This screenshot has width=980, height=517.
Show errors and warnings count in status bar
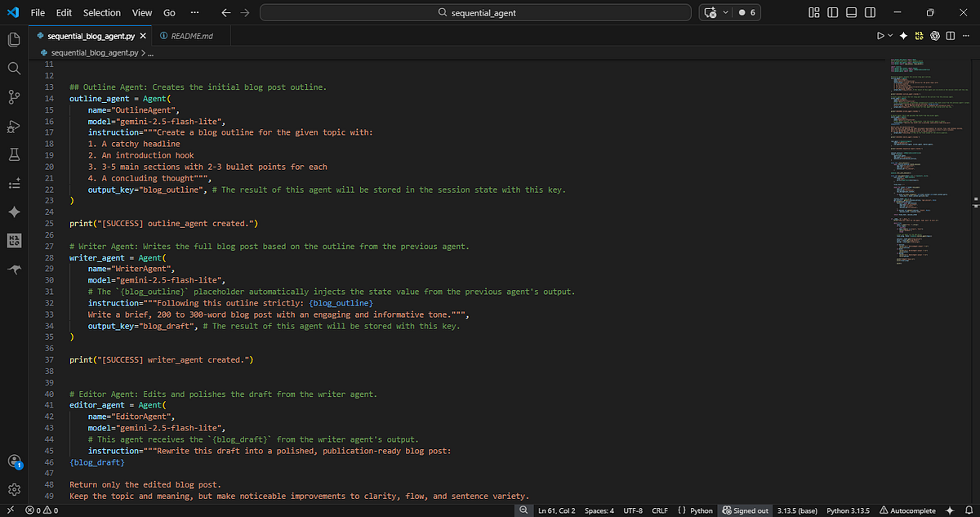pos(40,510)
